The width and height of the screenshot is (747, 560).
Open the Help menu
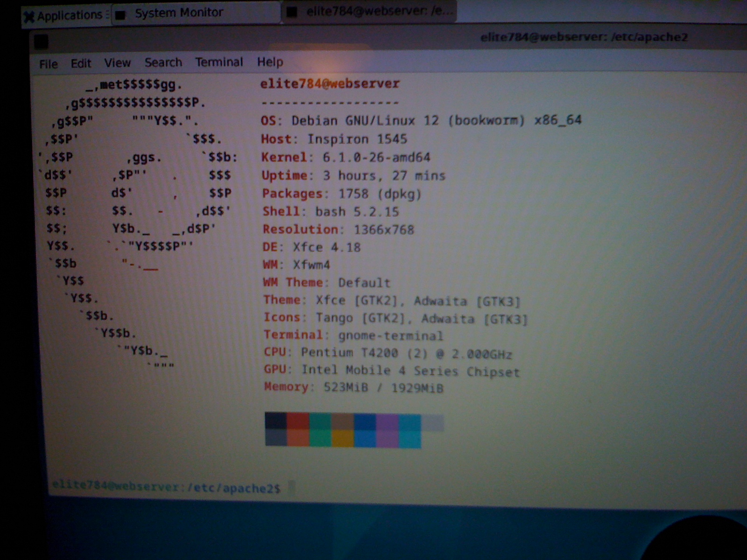[x=270, y=62]
